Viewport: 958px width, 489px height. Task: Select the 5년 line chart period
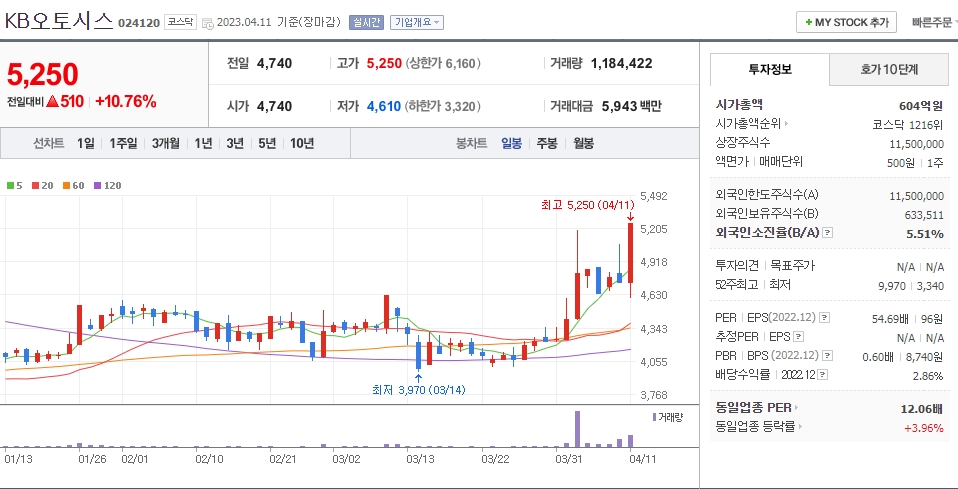[267, 144]
